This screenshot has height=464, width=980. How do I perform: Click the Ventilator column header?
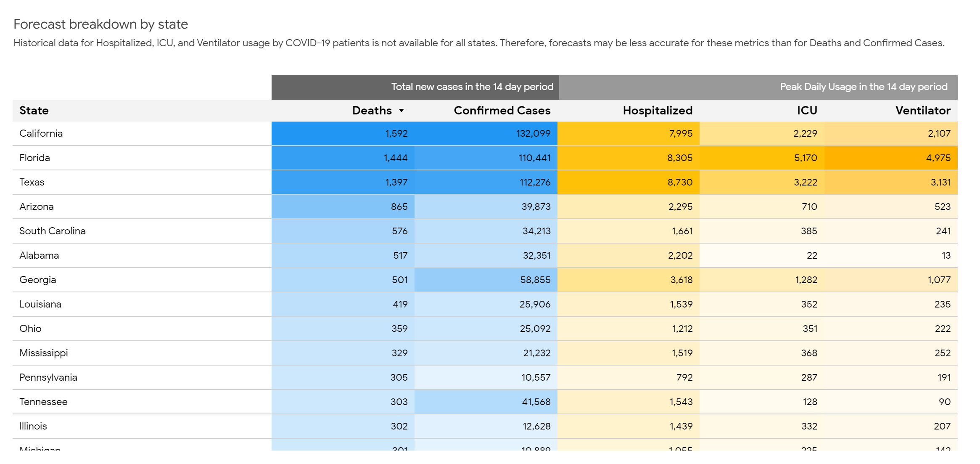(923, 111)
